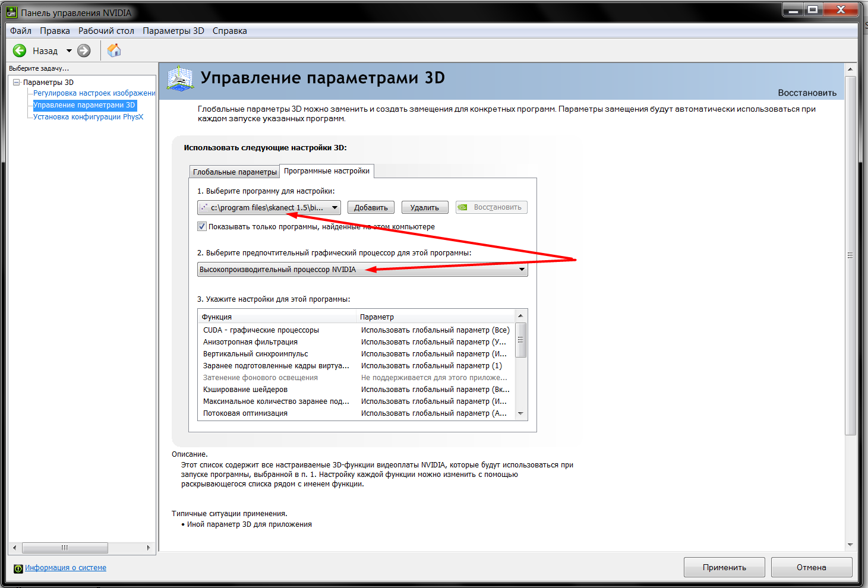Click the Параметр column header

coord(435,317)
